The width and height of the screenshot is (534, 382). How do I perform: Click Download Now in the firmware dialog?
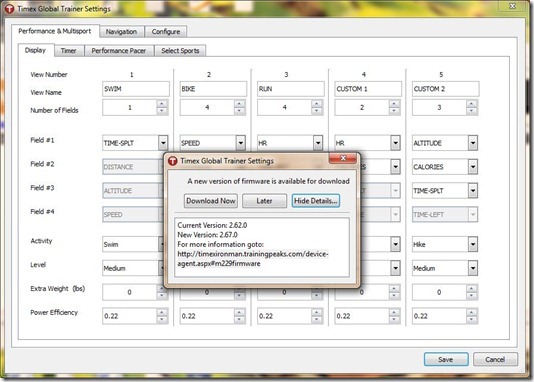click(x=211, y=201)
